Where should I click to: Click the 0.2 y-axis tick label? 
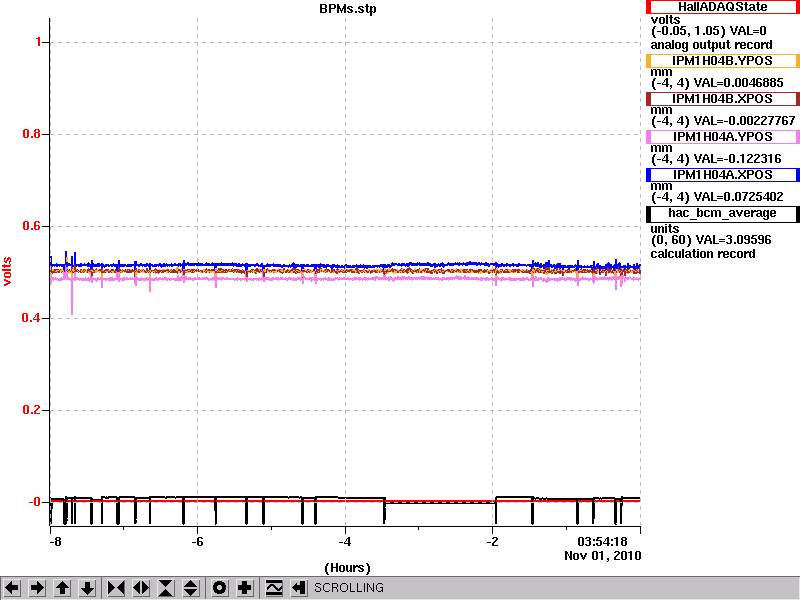click(32, 410)
